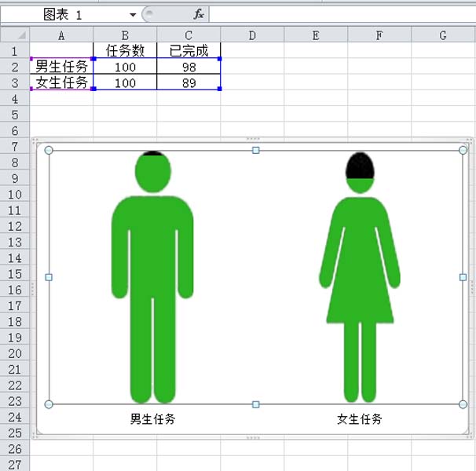Select row 15 header
The height and width of the screenshot is (471, 476).
(x=15, y=273)
